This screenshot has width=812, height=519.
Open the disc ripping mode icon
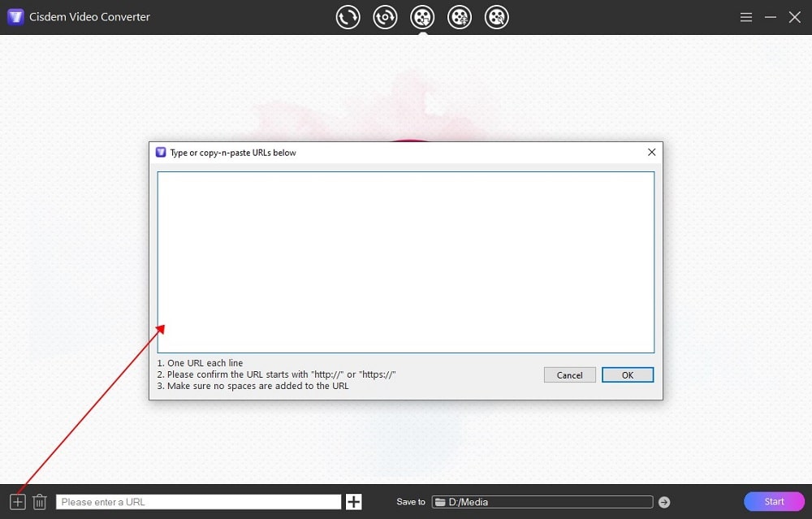coord(385,16)
